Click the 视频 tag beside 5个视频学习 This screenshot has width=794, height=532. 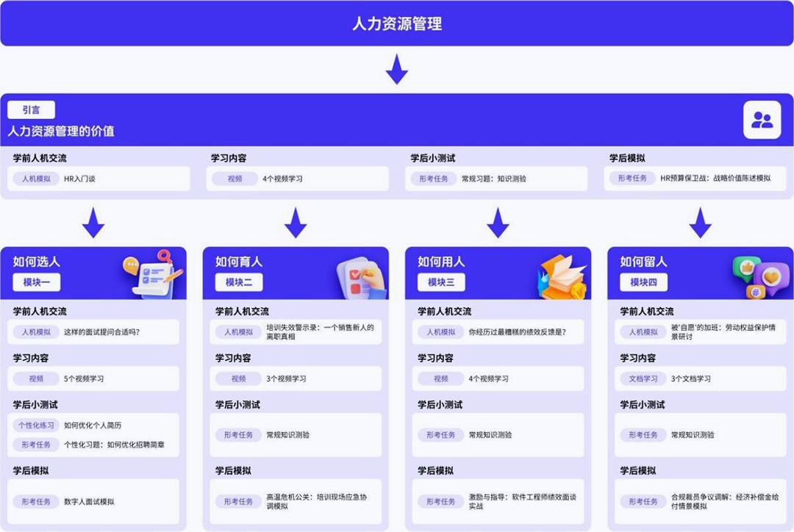coord(36,378)
